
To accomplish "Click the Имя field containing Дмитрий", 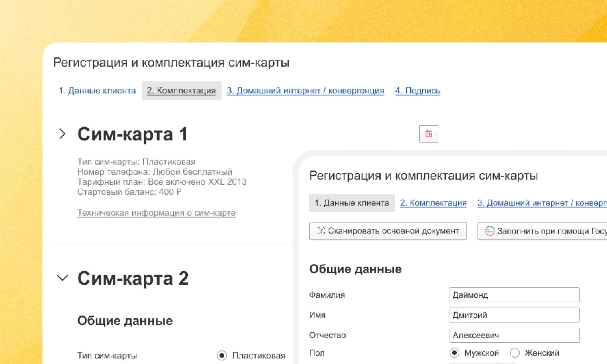I will click(x=514, y=315).
